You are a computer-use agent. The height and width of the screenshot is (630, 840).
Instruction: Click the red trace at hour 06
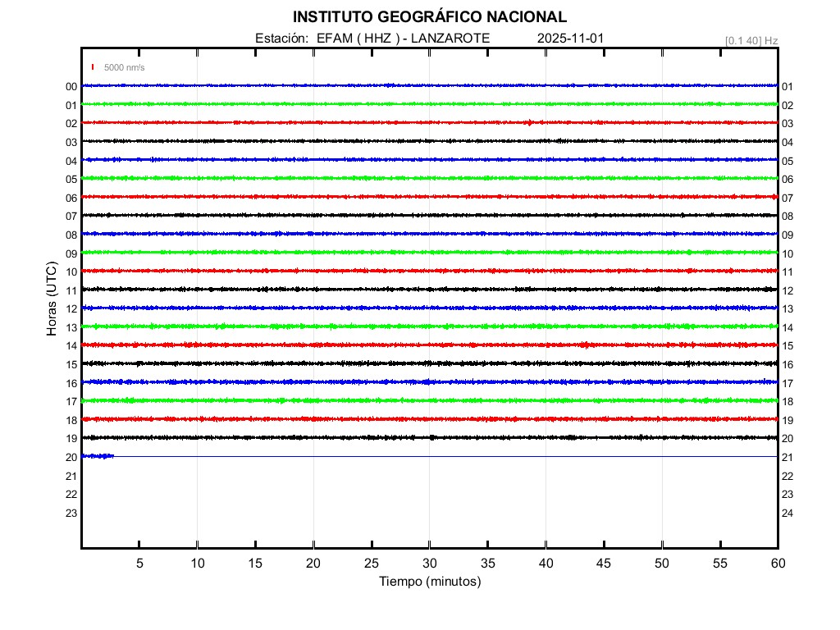[429, 197]
